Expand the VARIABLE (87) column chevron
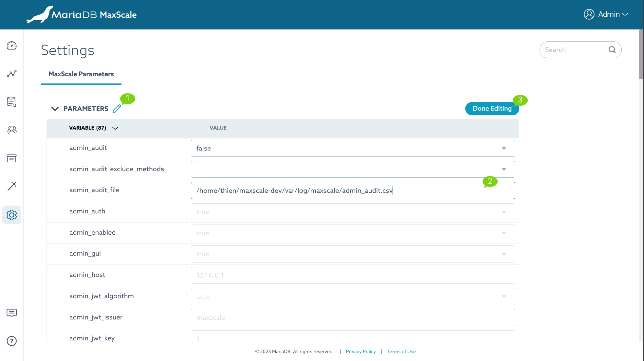This screenshot has width=644, height=361. (115, 128)
